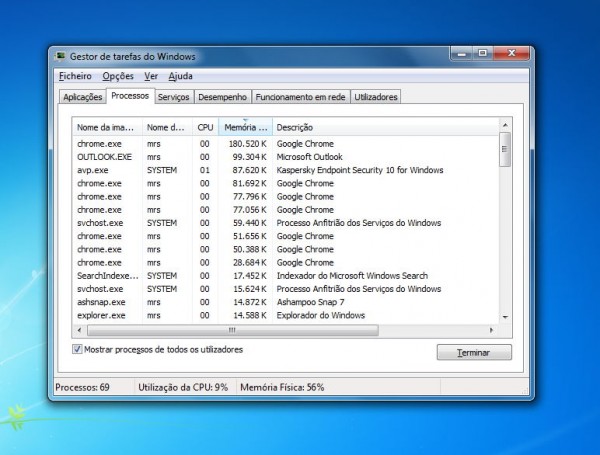Select the avp.exe process row
The width and height of the screenshot is (600, 455).
285,170
